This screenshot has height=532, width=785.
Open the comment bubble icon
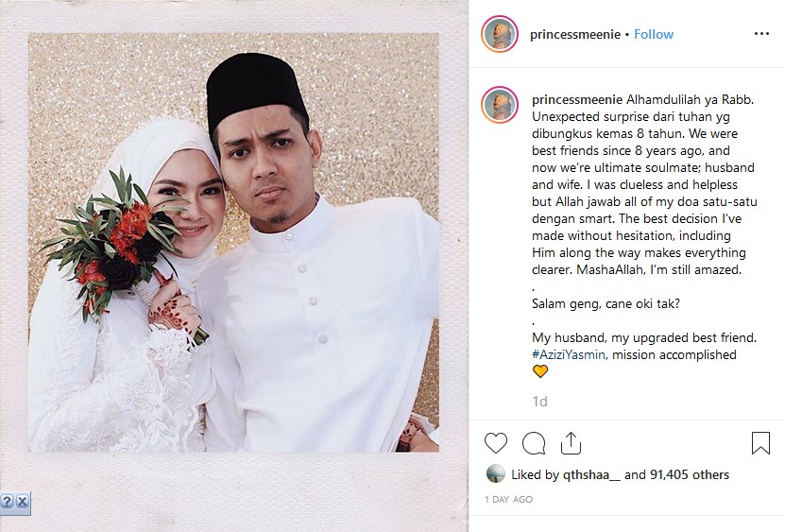click(x=533, y=443)
